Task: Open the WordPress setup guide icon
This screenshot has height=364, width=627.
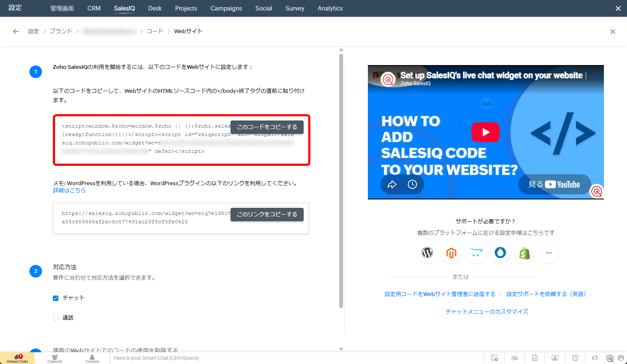Action: click(427, 253)
